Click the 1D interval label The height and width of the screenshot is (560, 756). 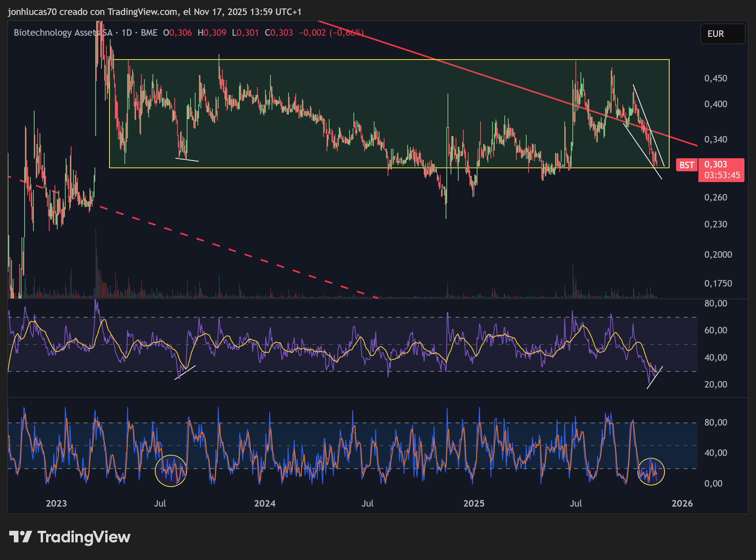[127, 33]
